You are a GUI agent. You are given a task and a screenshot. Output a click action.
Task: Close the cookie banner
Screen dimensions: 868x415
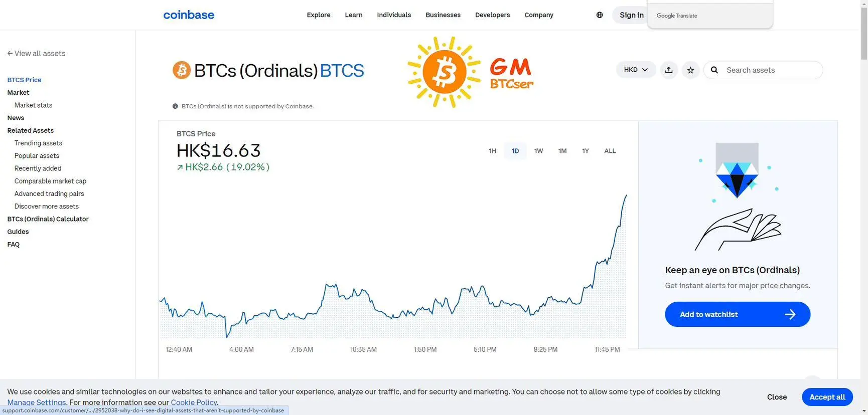[777, 397]
